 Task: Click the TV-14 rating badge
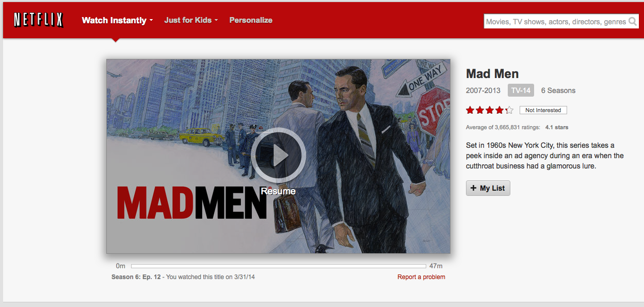pos(521,90)
